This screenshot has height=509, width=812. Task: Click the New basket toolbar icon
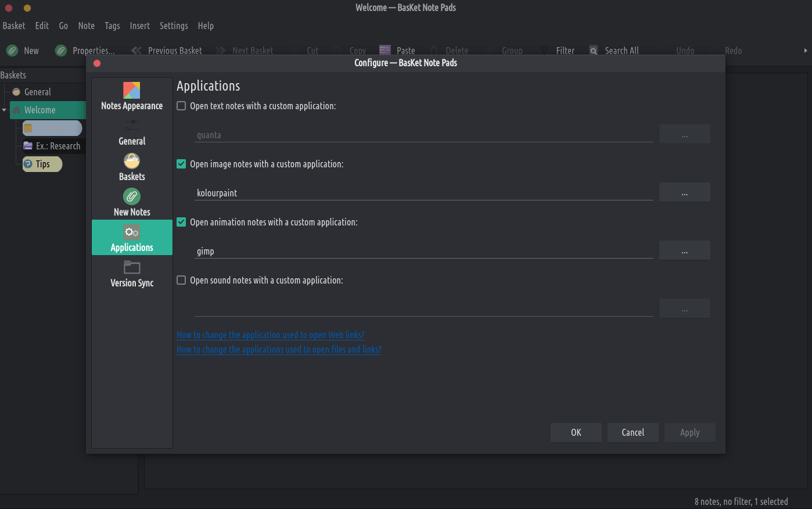[x=12, y=51]
